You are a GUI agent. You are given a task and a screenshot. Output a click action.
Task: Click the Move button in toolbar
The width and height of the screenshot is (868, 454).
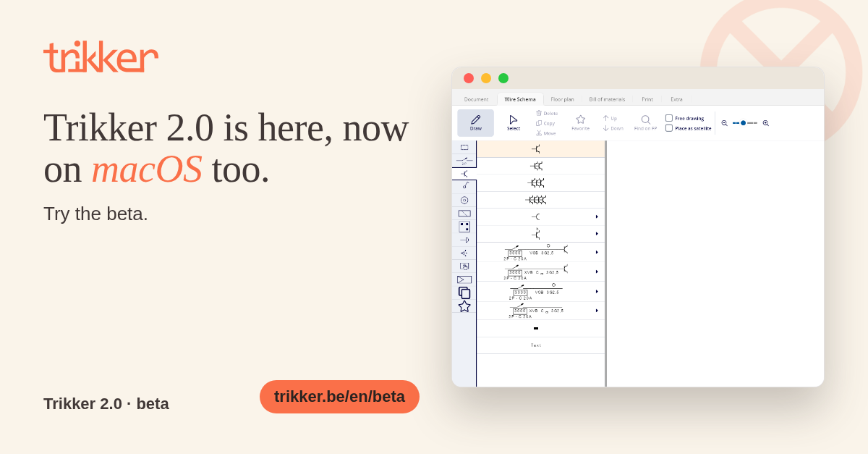click(x=546, y=133)
